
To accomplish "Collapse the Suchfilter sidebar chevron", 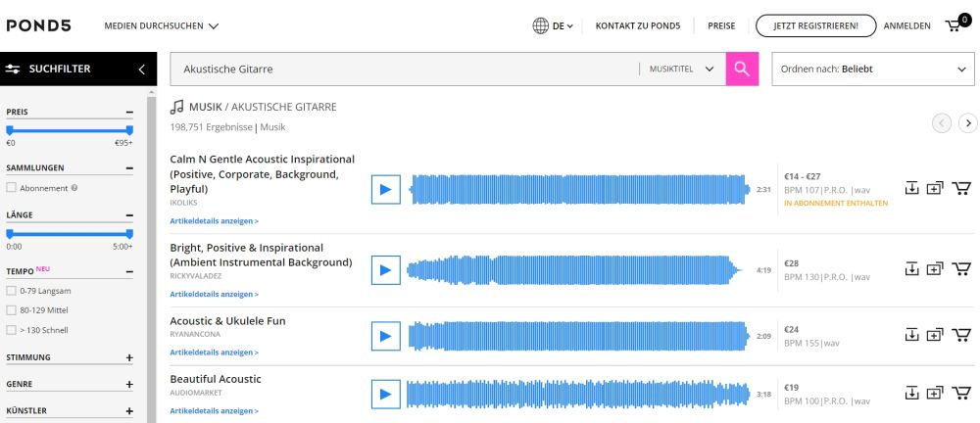I will (x=142, y=70).
